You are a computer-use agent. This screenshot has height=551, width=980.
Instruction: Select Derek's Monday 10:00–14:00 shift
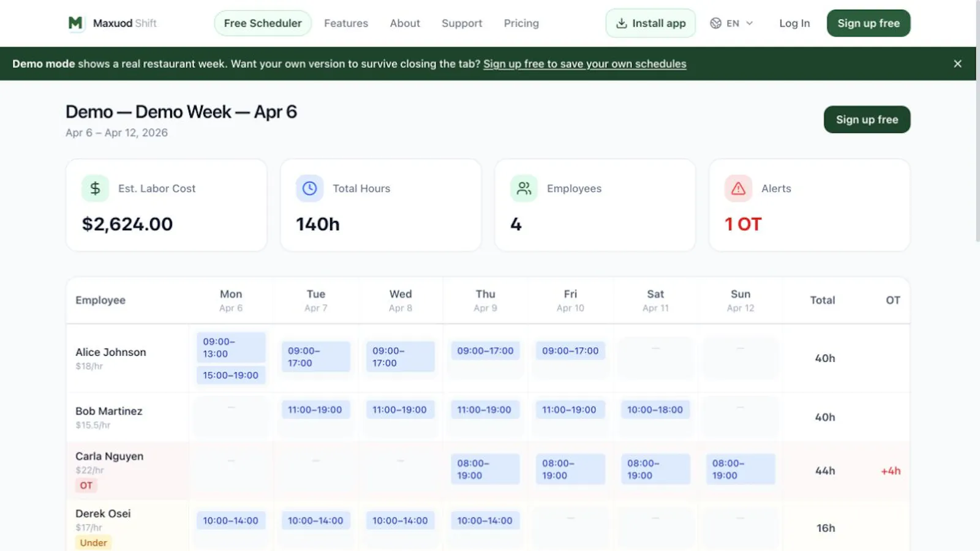click(x=231, y=520)
